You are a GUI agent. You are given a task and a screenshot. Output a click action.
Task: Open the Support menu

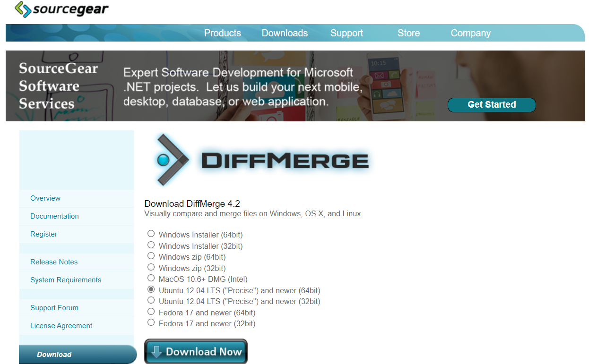point(347,33)
